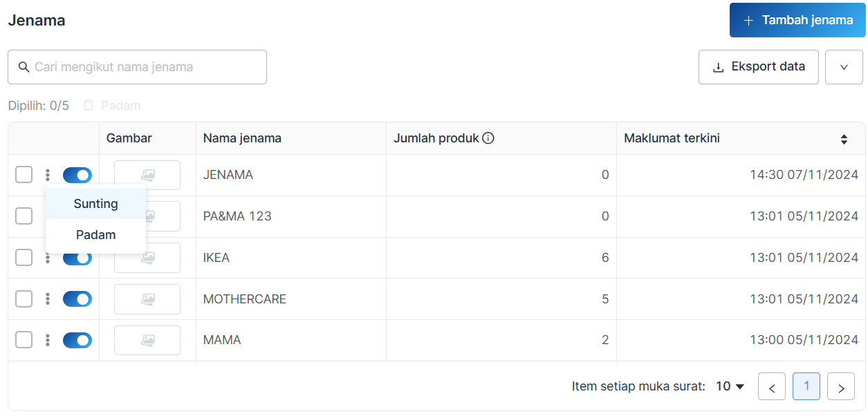Click the Tambah jenama button
Image resolution: width=868 pixels, height=416 pixels.
(x=797, y=20)
